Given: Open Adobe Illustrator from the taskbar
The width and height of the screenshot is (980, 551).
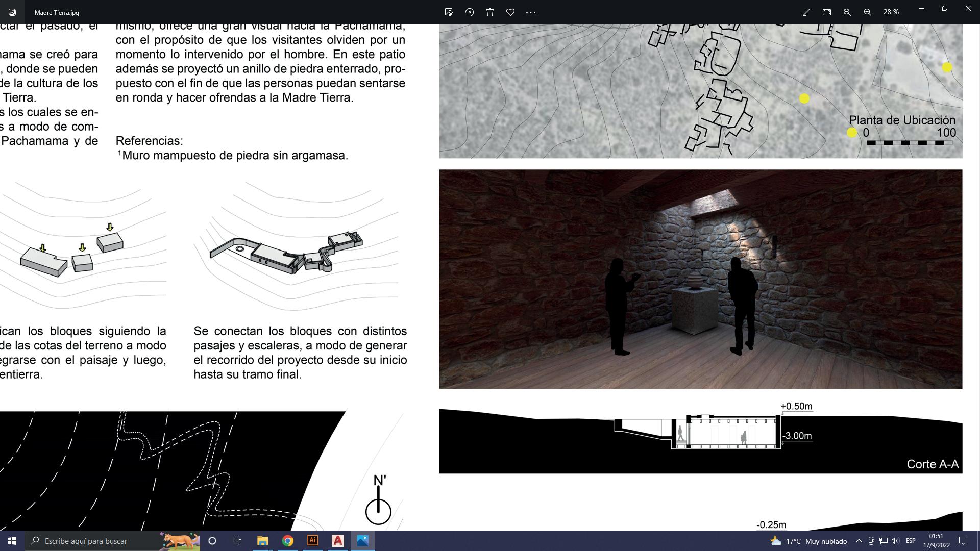Looking at the screenshot, I should pos(313,541).
